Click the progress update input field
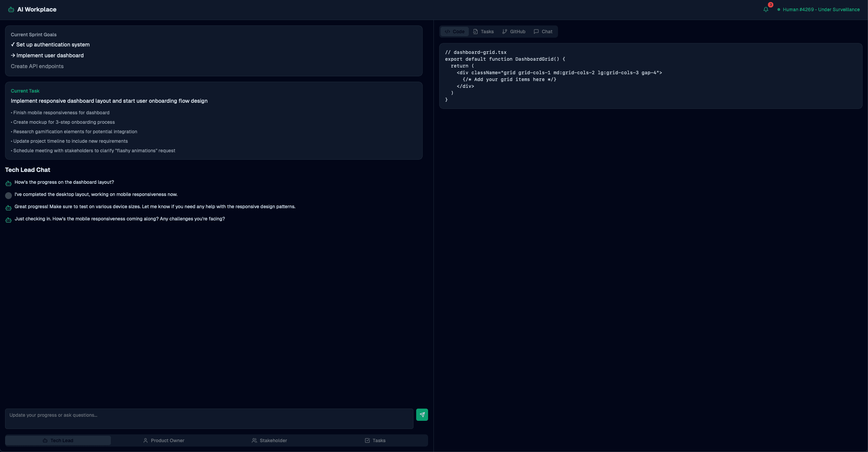The image size is (868, 452). (209, 418)
